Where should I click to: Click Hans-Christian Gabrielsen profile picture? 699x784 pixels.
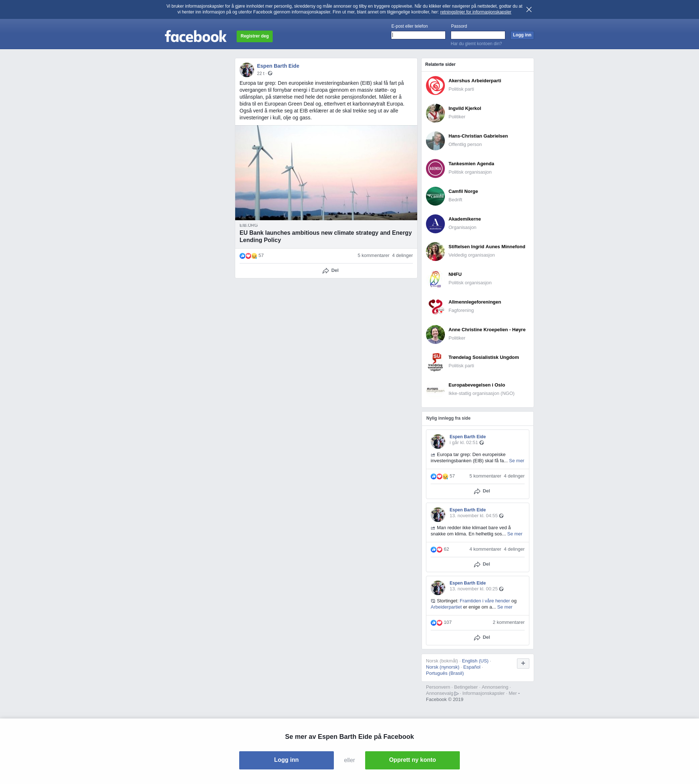pyautogui.click(x=435, y=141)
